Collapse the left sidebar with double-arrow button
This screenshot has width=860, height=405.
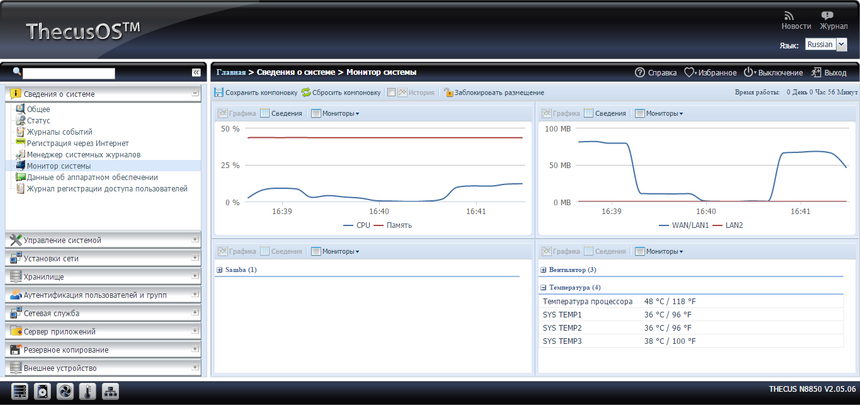(196, 73)
